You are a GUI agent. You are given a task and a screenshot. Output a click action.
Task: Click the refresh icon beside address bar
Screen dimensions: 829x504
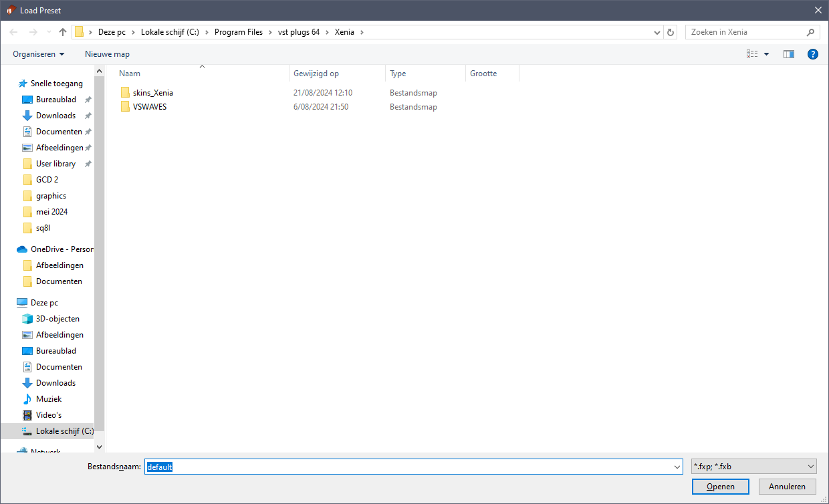(671, 31)
